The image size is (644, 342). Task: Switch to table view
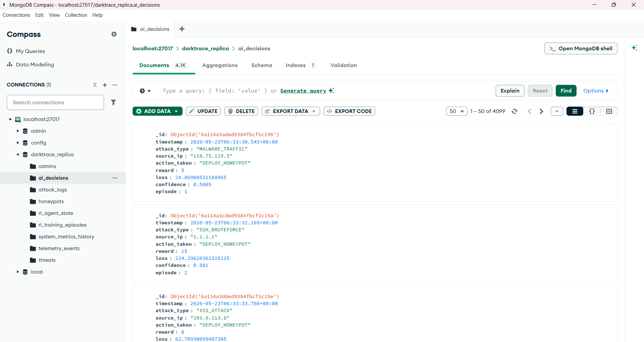(x=609, y=111)
